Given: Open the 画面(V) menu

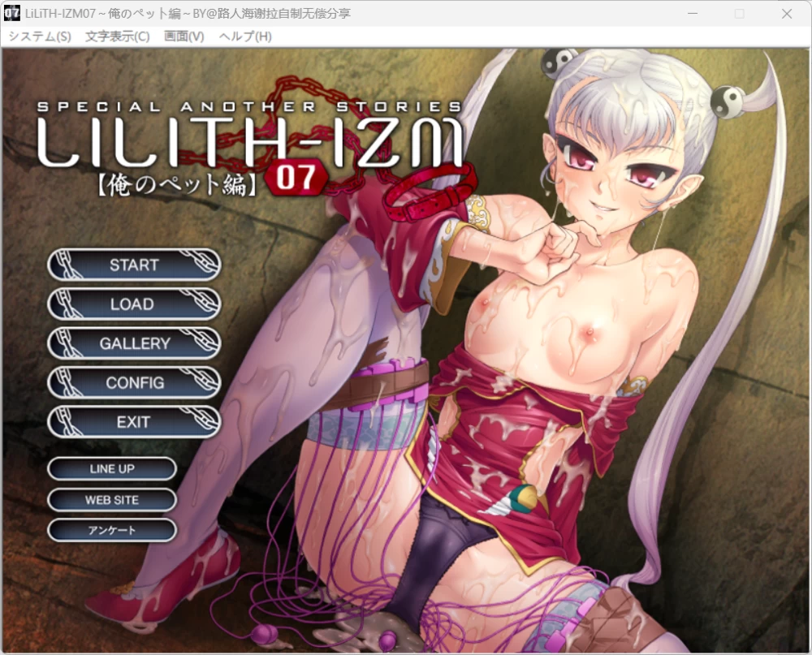Looking at the screenshot, I should pos(184,37).
